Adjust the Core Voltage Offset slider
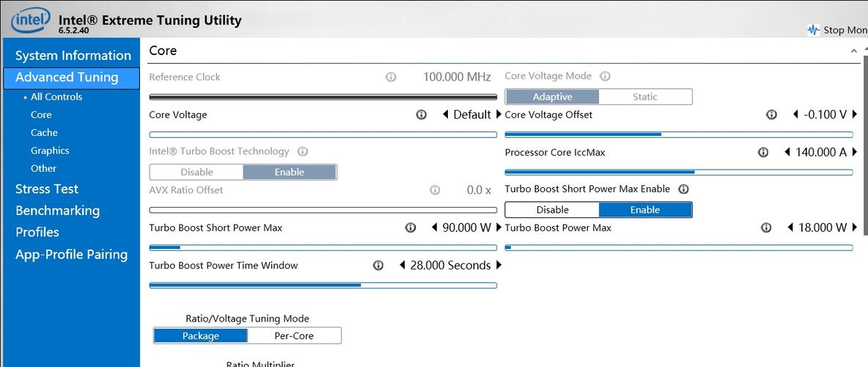This screenshot has height=367, width=868. [x=679, y=135]
